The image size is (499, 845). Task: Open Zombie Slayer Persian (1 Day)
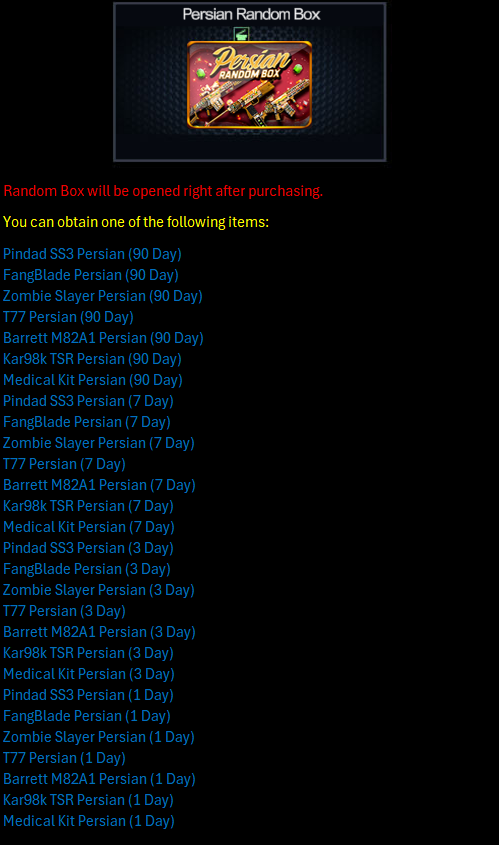coord(99,737)
